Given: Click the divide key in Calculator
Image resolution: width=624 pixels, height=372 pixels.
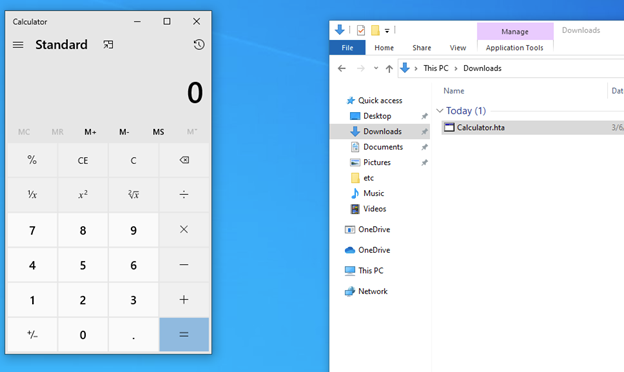Looking at the screenshot, I should coord(184,195).
